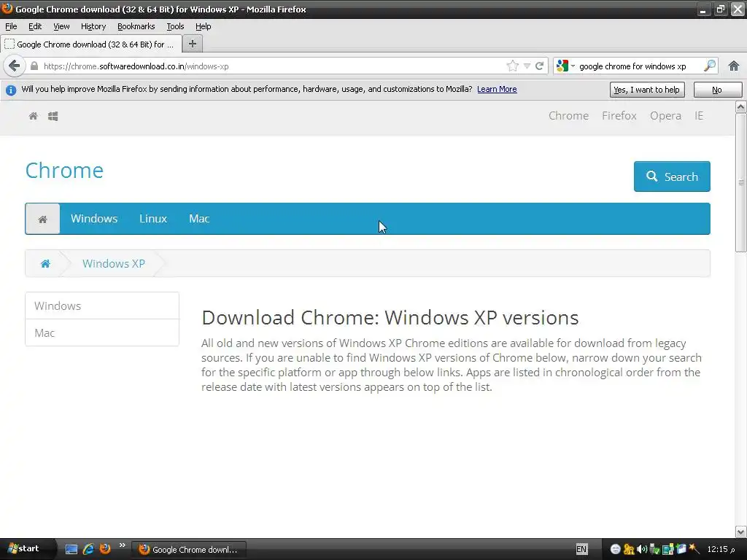747x560 pixels.
Task: Open the File menu
Action: (x=11, y=27)
